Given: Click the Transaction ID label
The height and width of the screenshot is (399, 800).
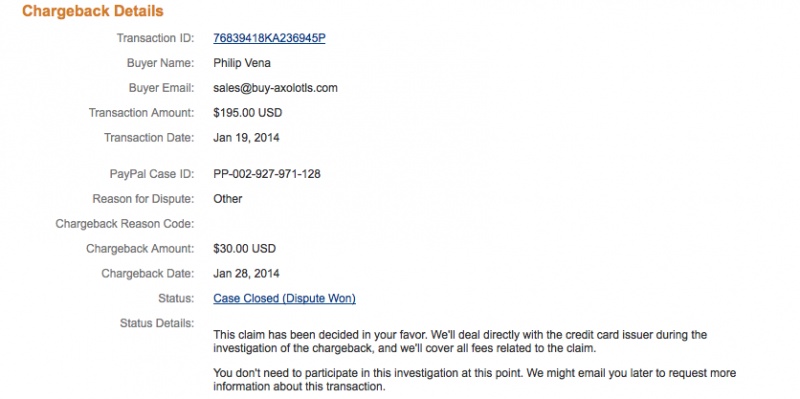Looking at the screenshot, I should point(156,38).
